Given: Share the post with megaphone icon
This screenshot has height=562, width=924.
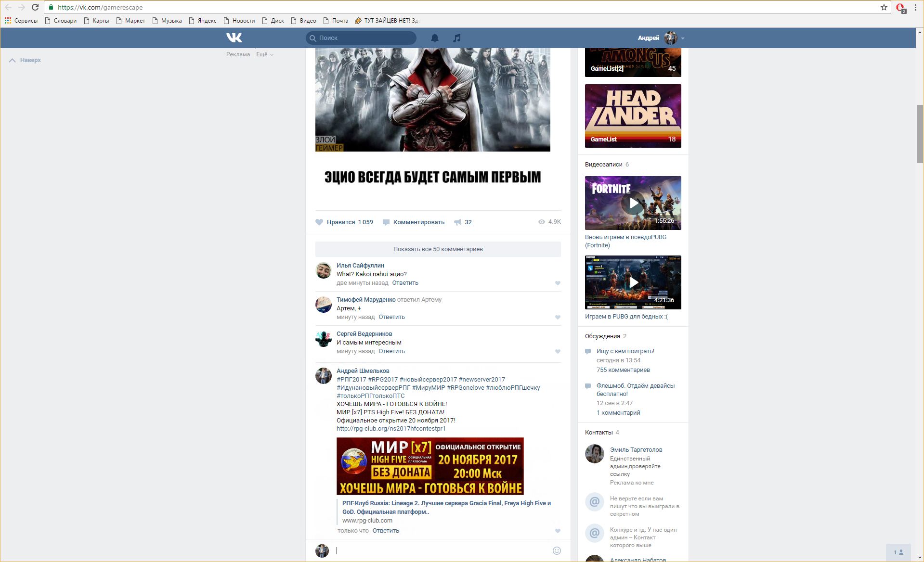Looking at the screenshot, I should pos(457,222).
